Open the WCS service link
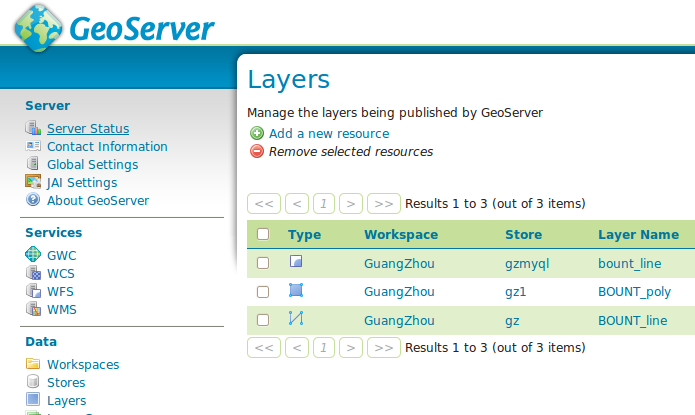 (61, 274)
